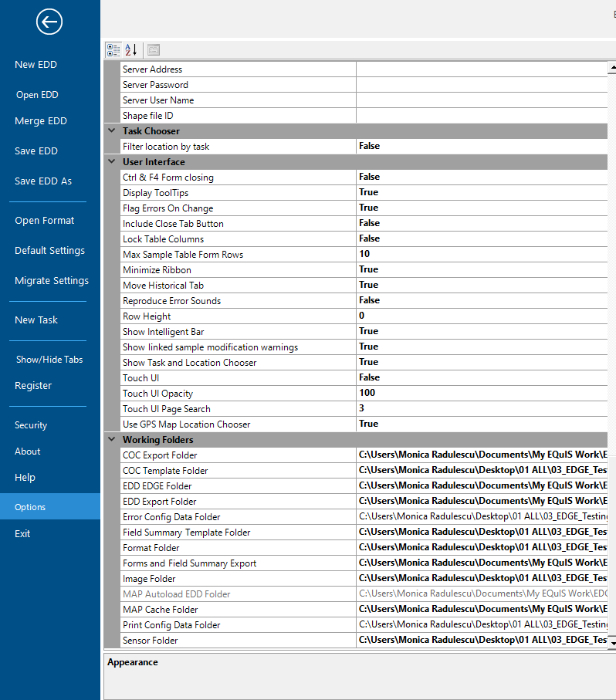Screen dimensions: 616x700
Task: Click the EDD EDGE Folder row label
Action: 157,485
